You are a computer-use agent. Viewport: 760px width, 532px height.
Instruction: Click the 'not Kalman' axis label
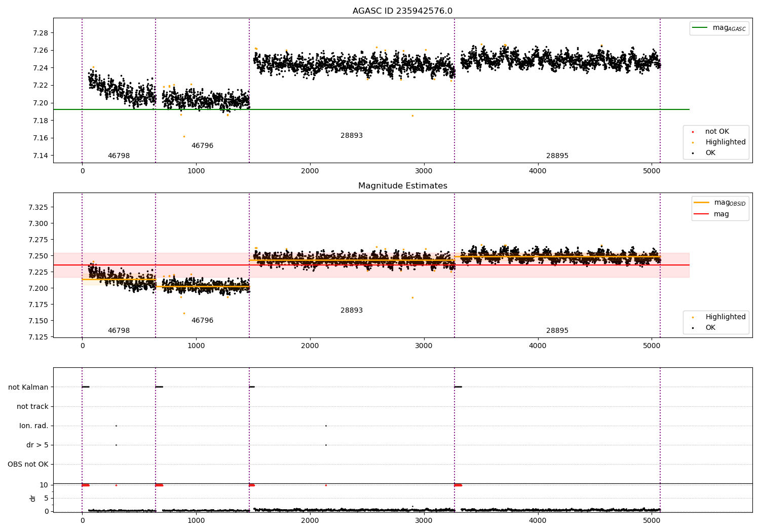click(28, 387)
